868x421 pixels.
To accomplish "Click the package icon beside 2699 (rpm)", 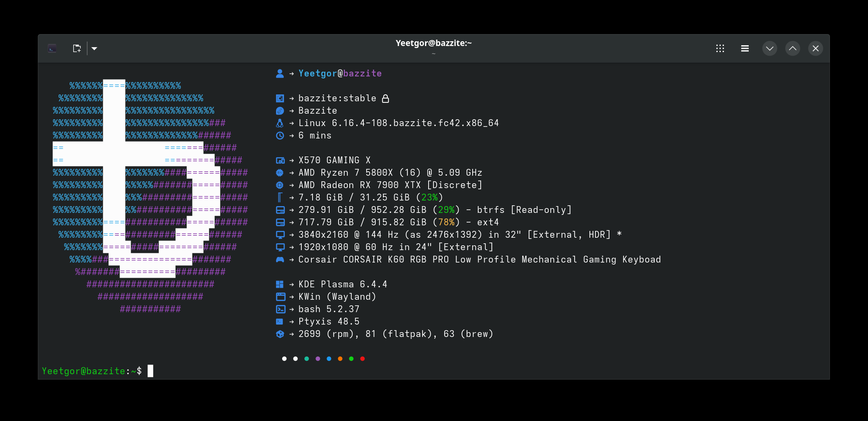I will coord(280,334).
